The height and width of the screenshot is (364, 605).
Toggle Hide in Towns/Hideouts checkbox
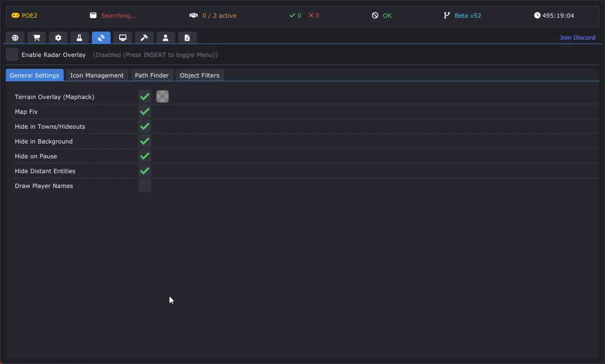pos(145,126)
